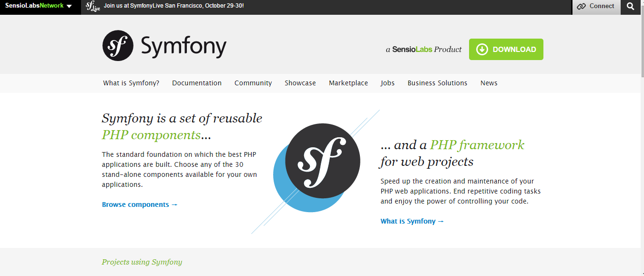Switch to the Documentation section
The image size is (644, 276).
point(196,83)
